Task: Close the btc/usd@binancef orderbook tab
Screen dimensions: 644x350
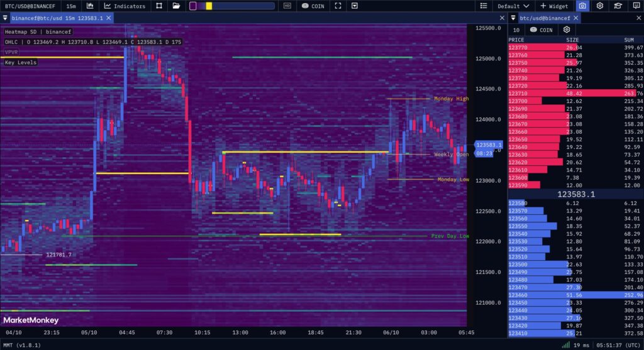Action: 576,18
